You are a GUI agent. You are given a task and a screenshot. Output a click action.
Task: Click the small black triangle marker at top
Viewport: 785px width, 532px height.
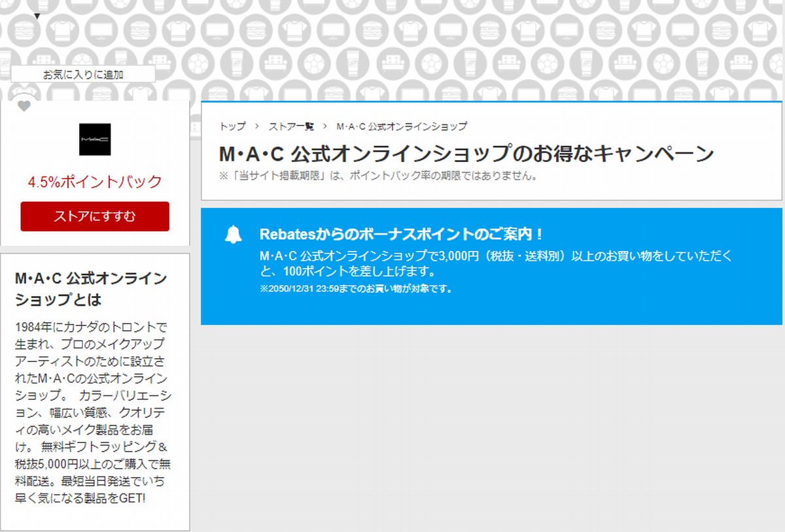(37, 16)
